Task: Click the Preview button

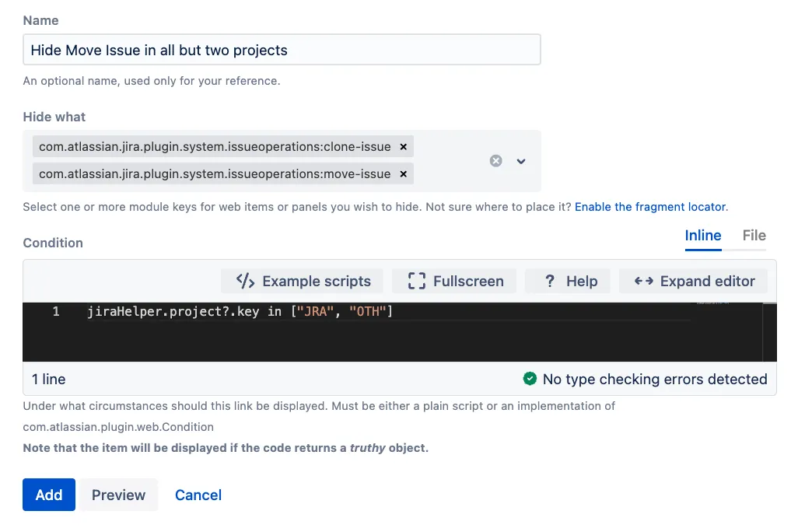Action: tap(118, 495)
